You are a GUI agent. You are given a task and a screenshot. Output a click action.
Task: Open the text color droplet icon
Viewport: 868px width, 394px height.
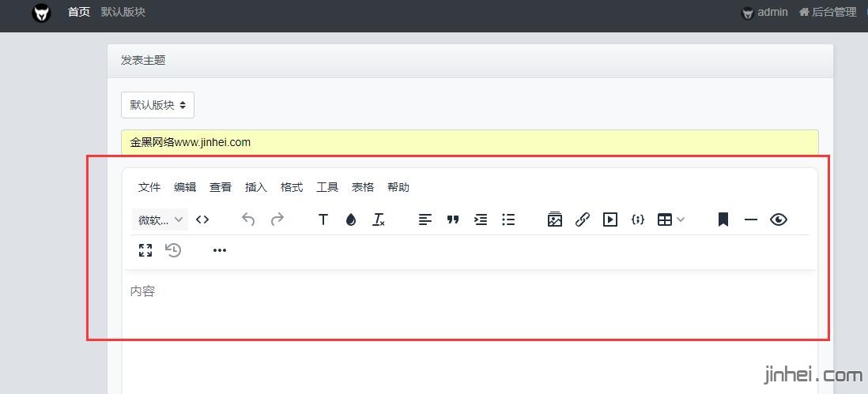pyautogui.click(x=351, y=220)
